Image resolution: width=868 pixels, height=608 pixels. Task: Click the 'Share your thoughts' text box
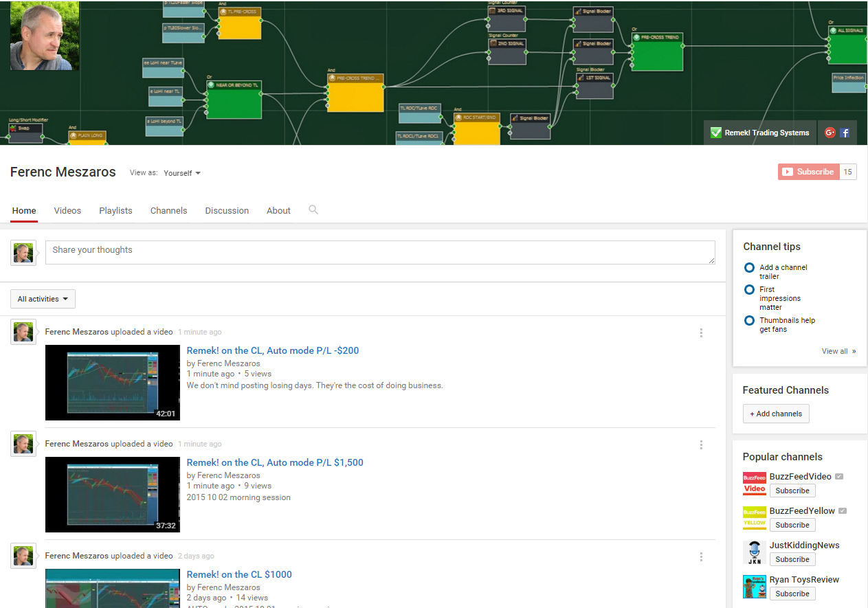[380, 252]
